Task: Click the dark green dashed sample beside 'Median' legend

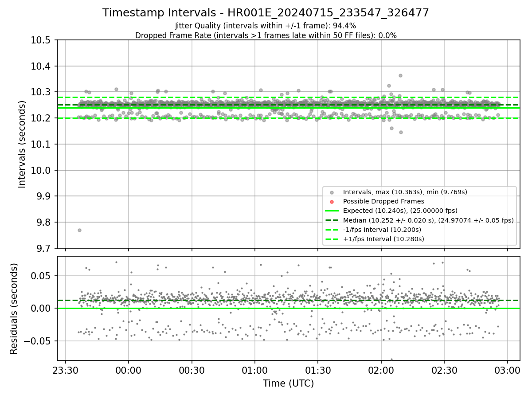Action: click(x=332, y=220)
